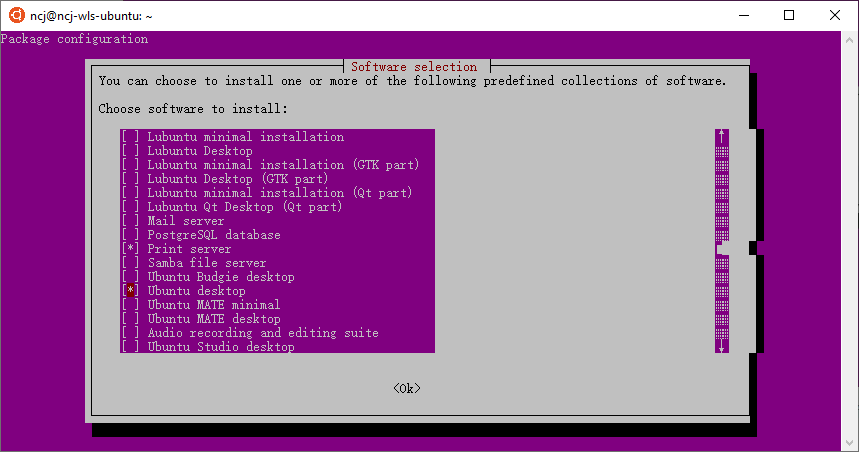Screen dimensions: 859x452
Task: Close the ncj-wls-ubuntu terminal window
Action: coord(834,15)
